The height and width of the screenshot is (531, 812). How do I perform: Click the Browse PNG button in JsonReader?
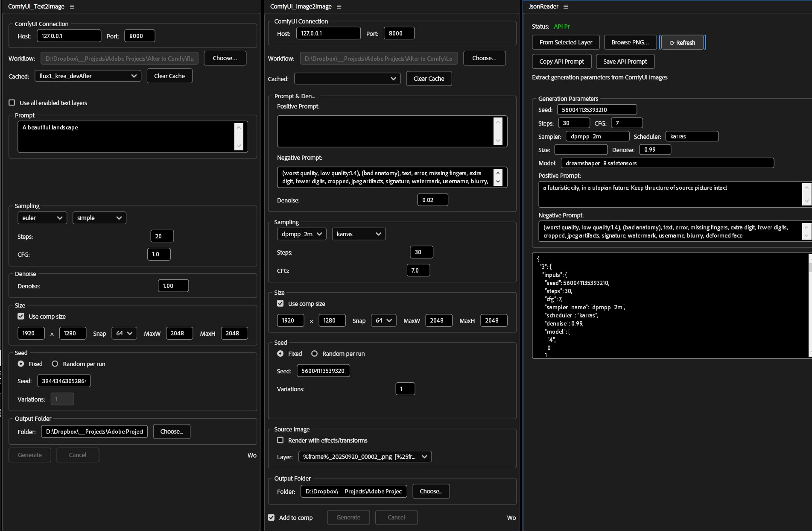630,42
